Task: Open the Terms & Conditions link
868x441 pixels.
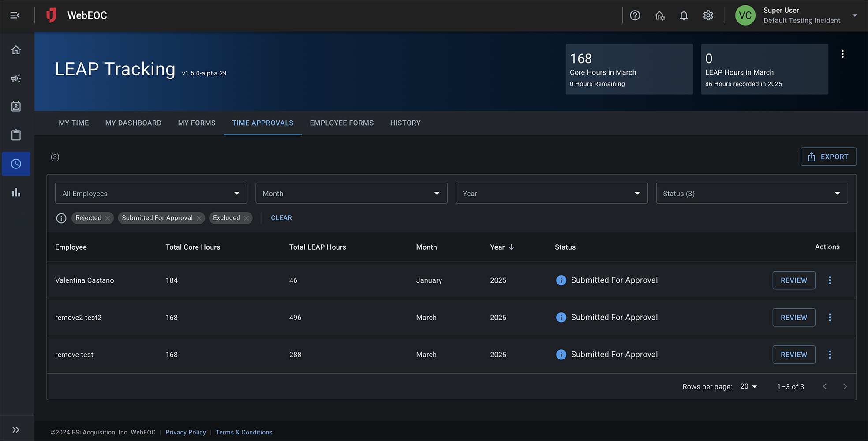Action: click(x=244, y=433)
